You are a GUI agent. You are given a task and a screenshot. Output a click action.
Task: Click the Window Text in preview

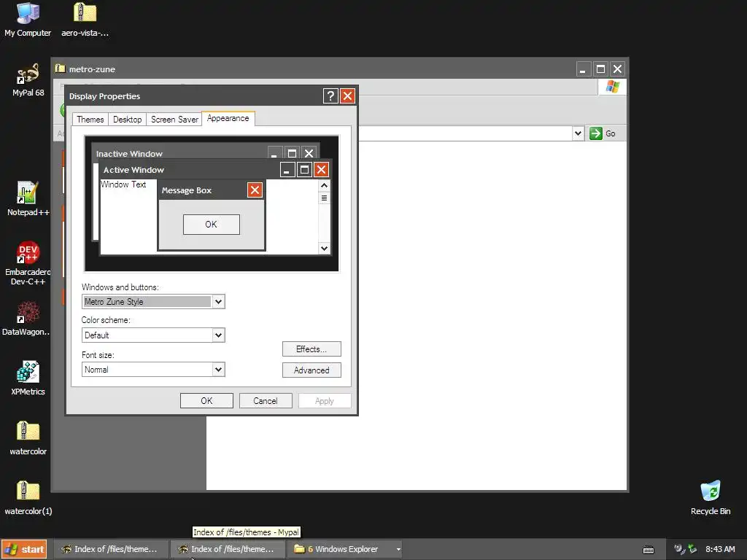click(x=123, y=184)
